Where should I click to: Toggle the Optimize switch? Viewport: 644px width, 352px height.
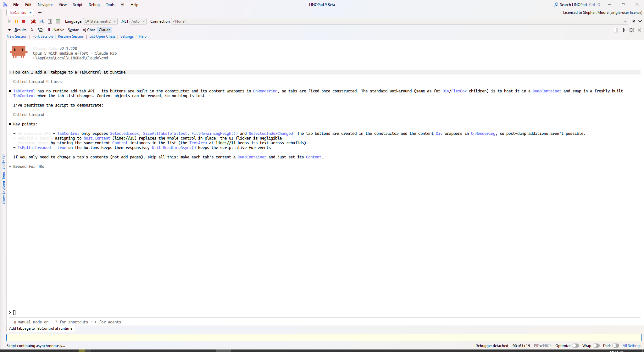tap(575, 346)
